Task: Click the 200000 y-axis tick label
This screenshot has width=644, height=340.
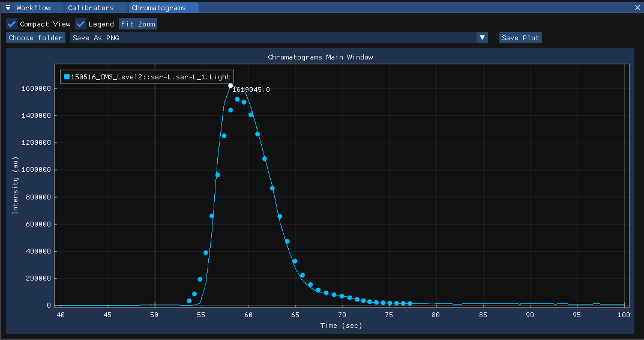Action: pos(38,278)
